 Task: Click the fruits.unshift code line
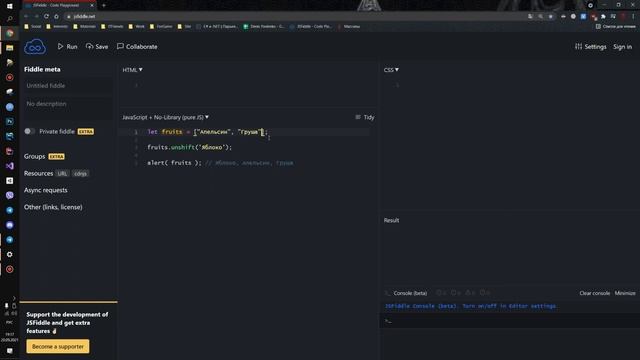click(x=189, y=147)
